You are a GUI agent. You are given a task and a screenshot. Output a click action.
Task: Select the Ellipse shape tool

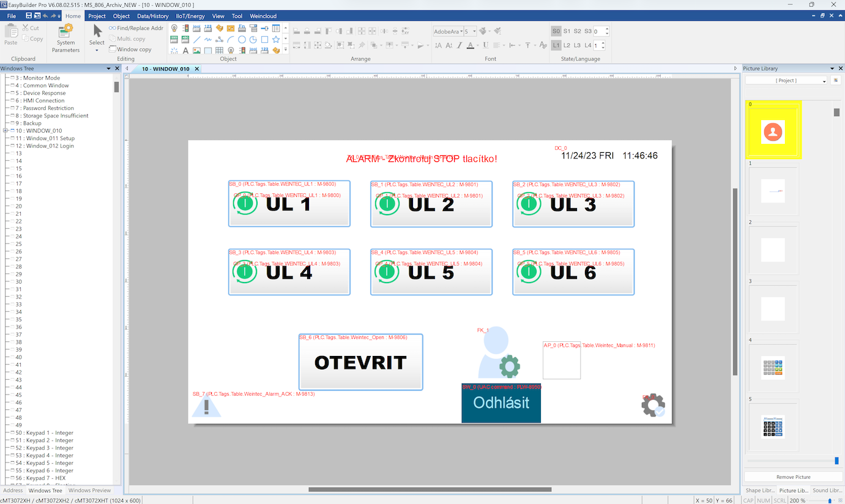(242, 39)
